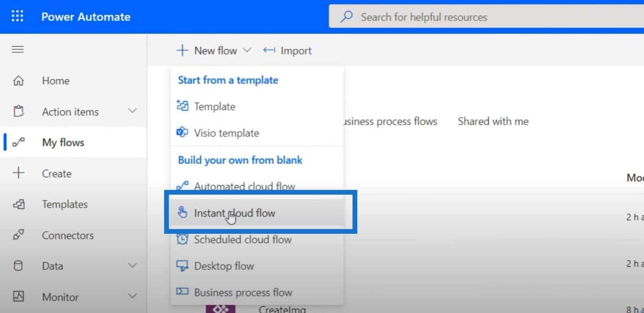This screenshot has height=313, width=644.
Task: Click the Visio template icon
Action: [182, 133]
